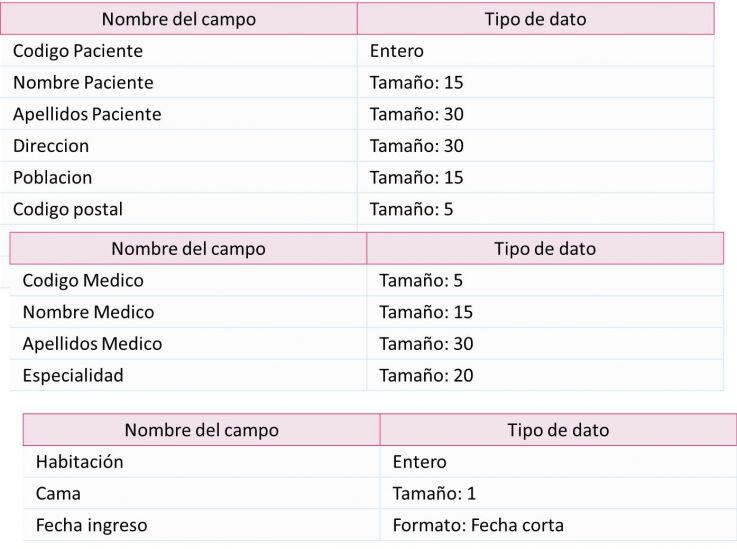Click the Nombre Medico field cell
This screenshot has width=737, height=549.
click(x=188, y=312)
